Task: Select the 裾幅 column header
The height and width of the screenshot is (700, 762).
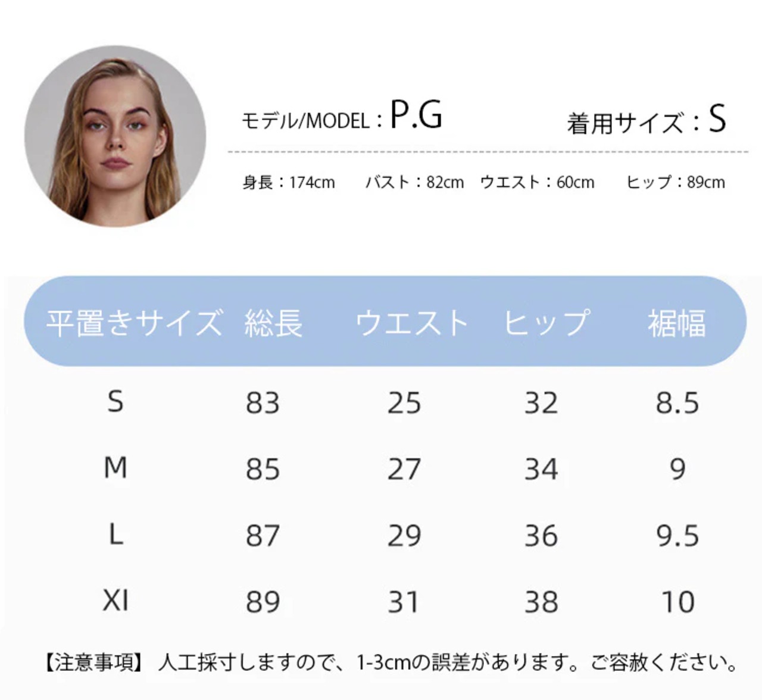Action: (x=676, y=323)
